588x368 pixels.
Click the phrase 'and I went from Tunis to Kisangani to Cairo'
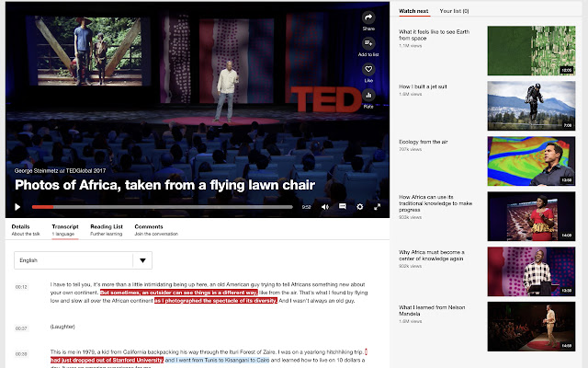[x=217, y=360]
